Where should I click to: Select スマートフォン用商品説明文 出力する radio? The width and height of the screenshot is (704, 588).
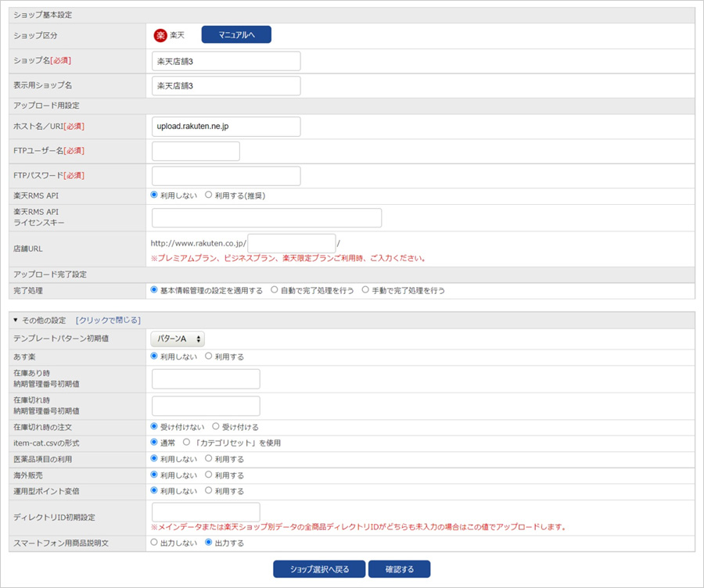click(x=208, y=542)
